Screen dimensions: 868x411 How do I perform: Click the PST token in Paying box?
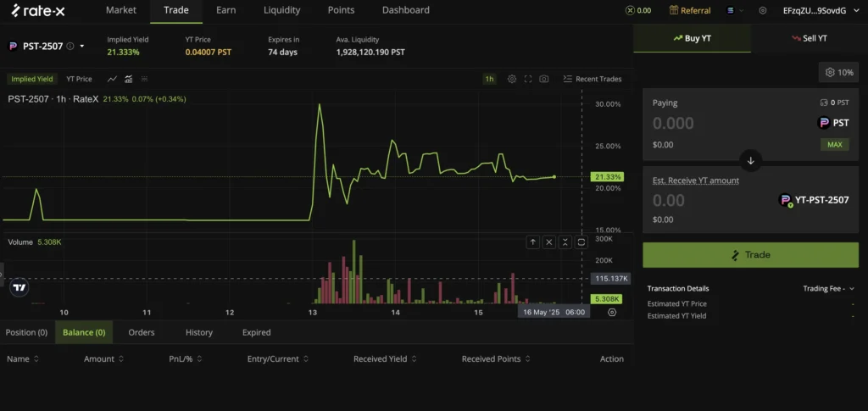[833, 123]
